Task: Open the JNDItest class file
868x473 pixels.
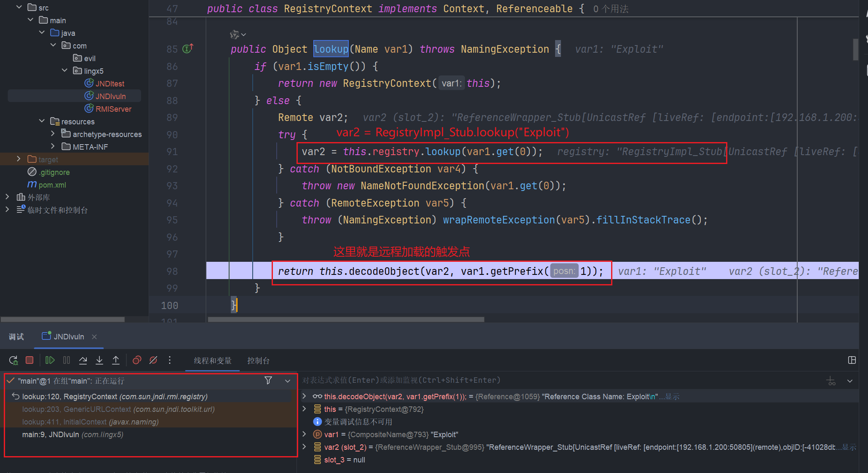Action: [x=110, y=83]
